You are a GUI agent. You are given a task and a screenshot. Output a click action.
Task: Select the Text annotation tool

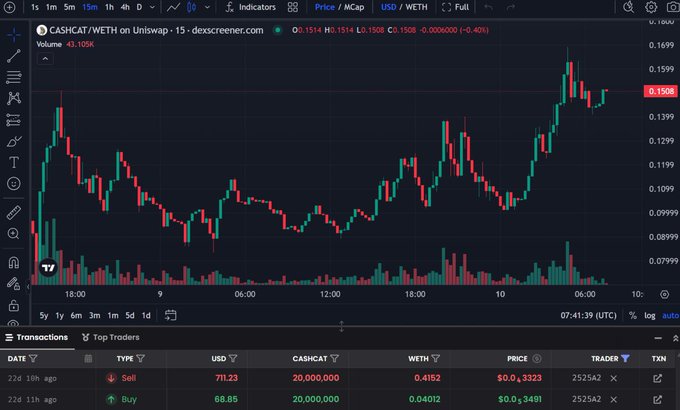(13, 162)
